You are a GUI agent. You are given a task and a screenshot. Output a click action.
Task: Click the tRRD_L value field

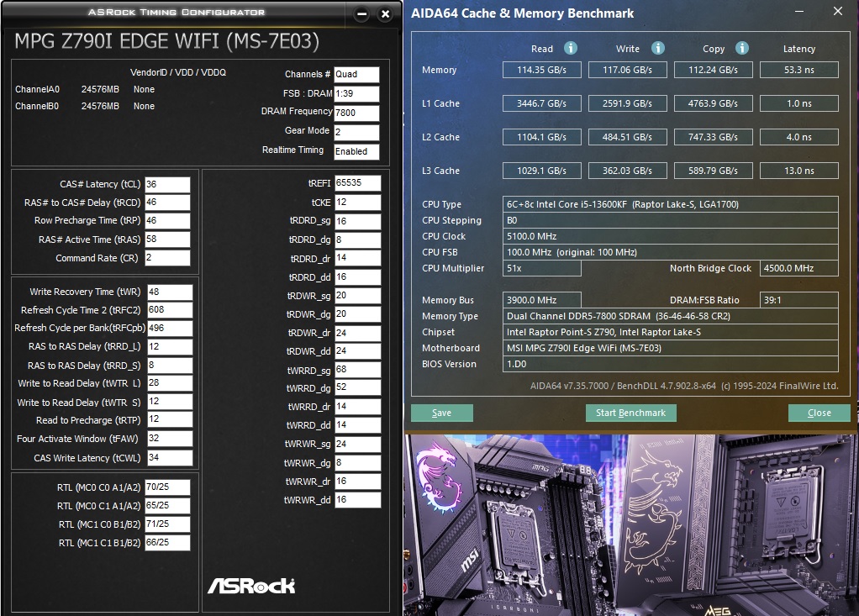(x=170, y=346)
